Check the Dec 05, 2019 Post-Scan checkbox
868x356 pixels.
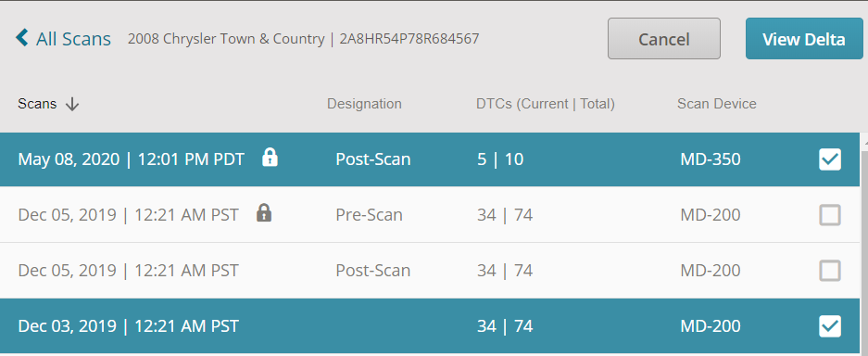click(830, 271)
